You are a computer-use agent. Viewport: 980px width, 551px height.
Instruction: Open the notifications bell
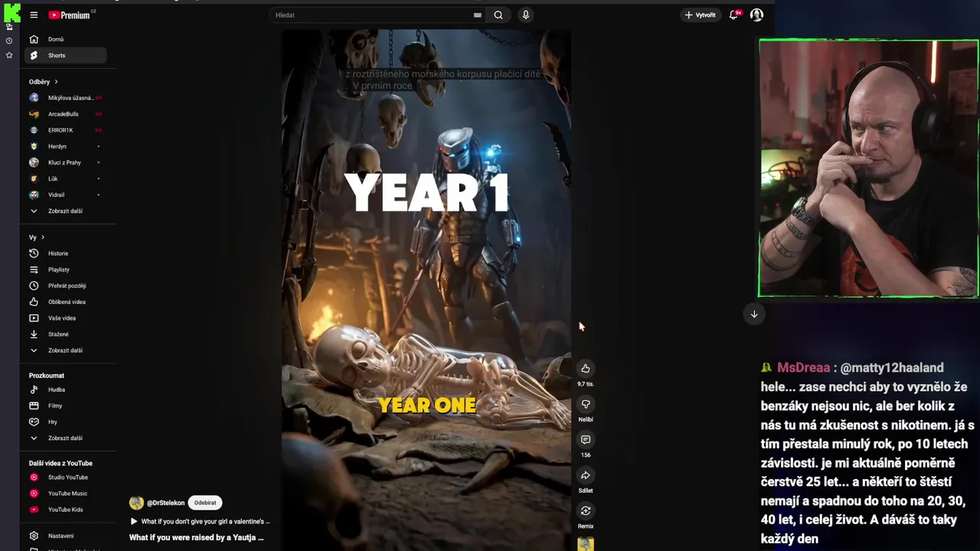[734, 15]
